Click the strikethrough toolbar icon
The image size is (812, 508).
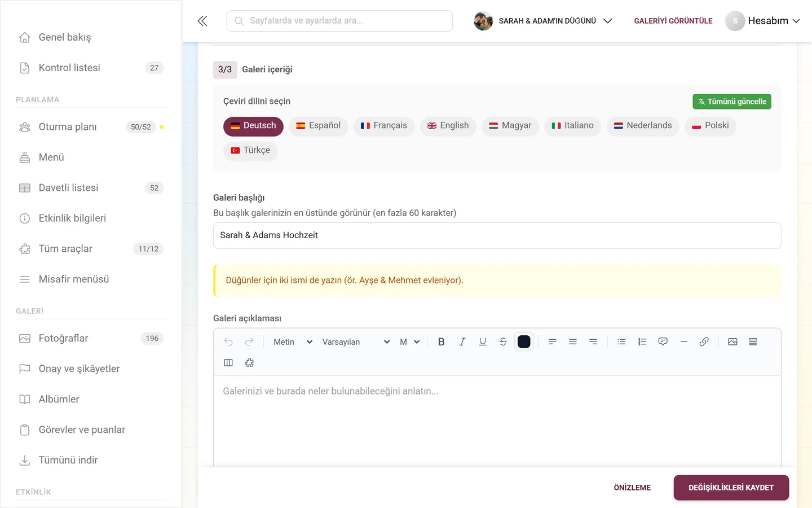tap(503, 341)
